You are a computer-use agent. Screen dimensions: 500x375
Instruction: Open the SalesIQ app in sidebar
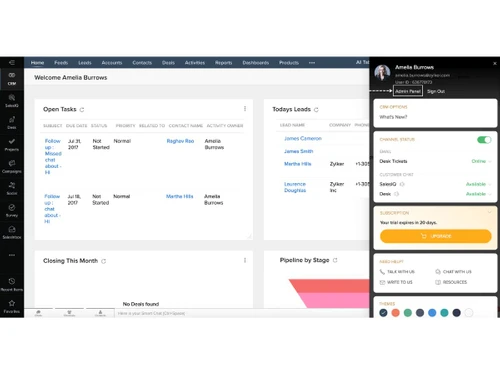point(12,101)
